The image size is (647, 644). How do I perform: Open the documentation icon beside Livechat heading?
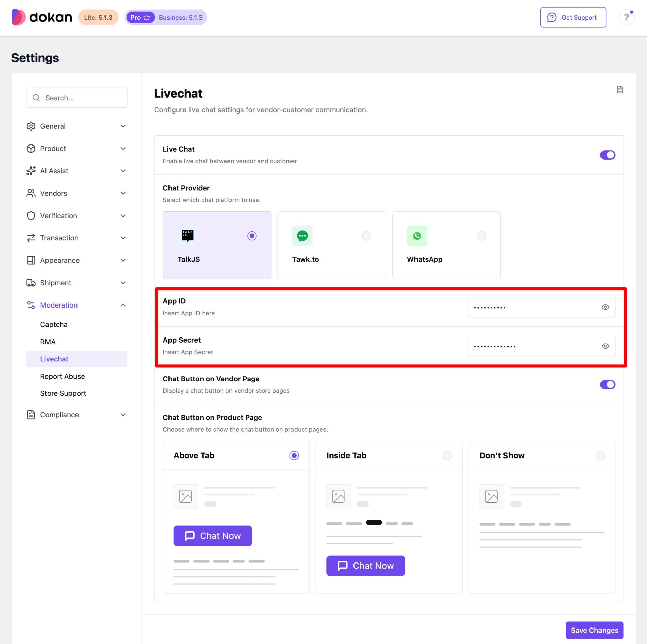tap(620, 90)
